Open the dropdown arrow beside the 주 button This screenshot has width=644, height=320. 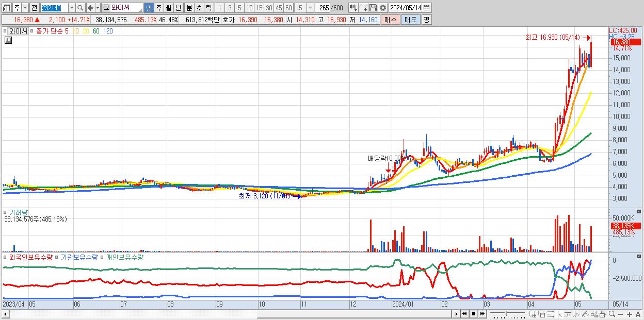(25, 8)
